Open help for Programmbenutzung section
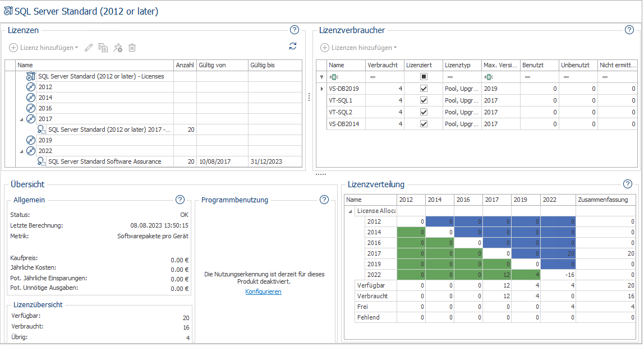The image size is (644, 347). 324,200
